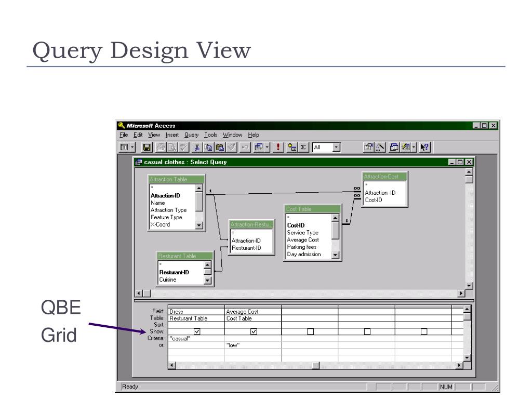Click Cost Table cell in Table row
532x399 pixels.
coord(253,318)
